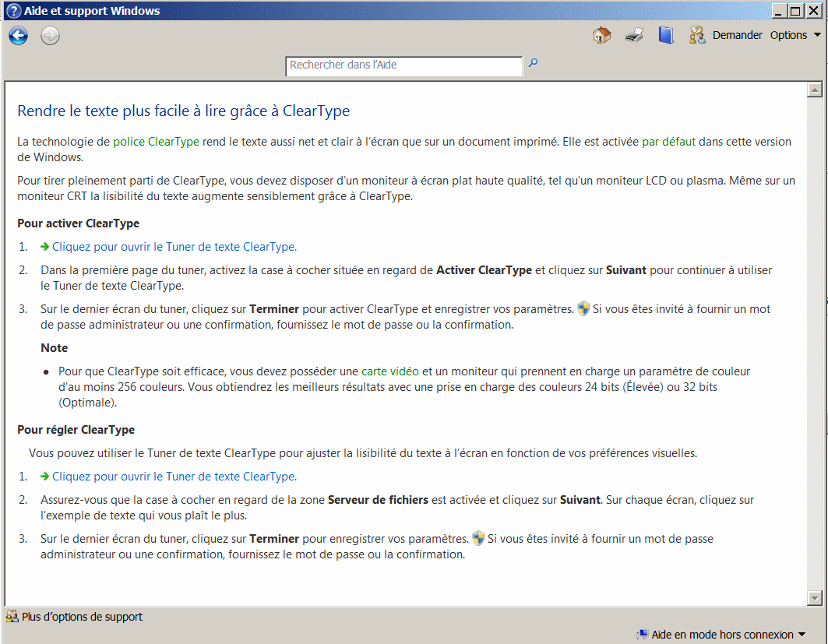Open the Options dropdown menu

point(795,35)
